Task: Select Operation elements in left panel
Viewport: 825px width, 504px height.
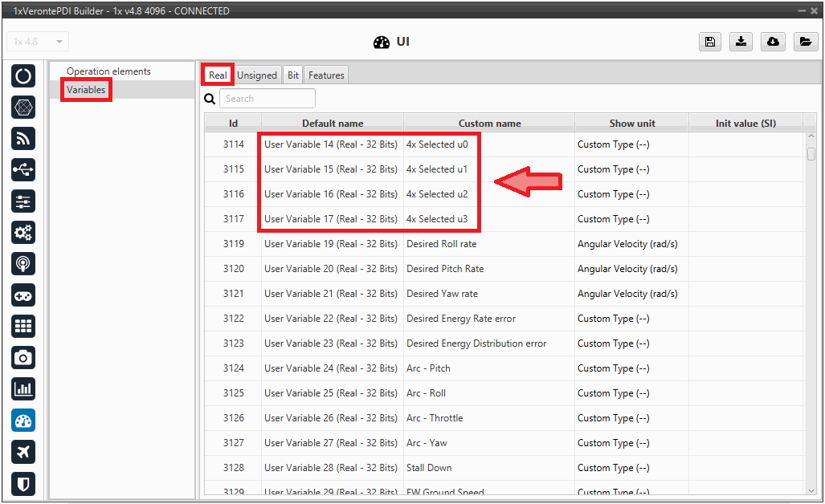Action: tap(108, 71)
